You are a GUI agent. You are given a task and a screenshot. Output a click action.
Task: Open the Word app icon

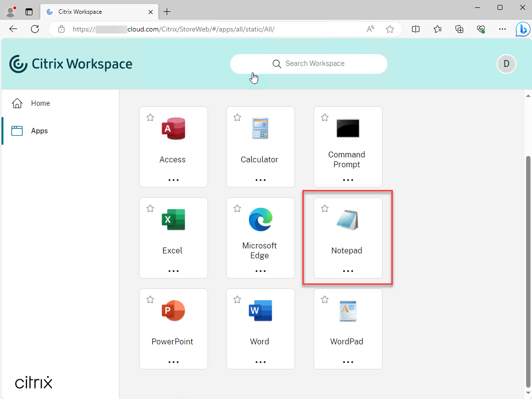point(260,311)
